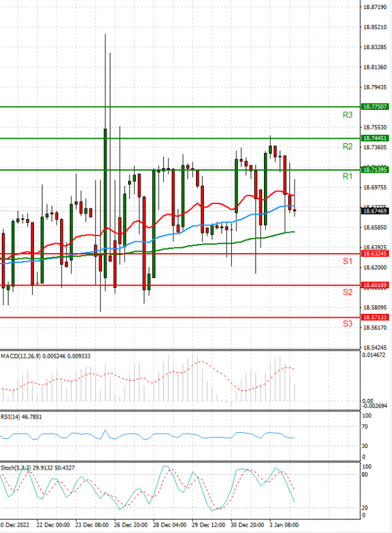Image resolution: width=392 pixels, height=533 pixels.
Task: Click the MACD scale value 0.014672
Action: pyautogui.click(x=374, y=355)
